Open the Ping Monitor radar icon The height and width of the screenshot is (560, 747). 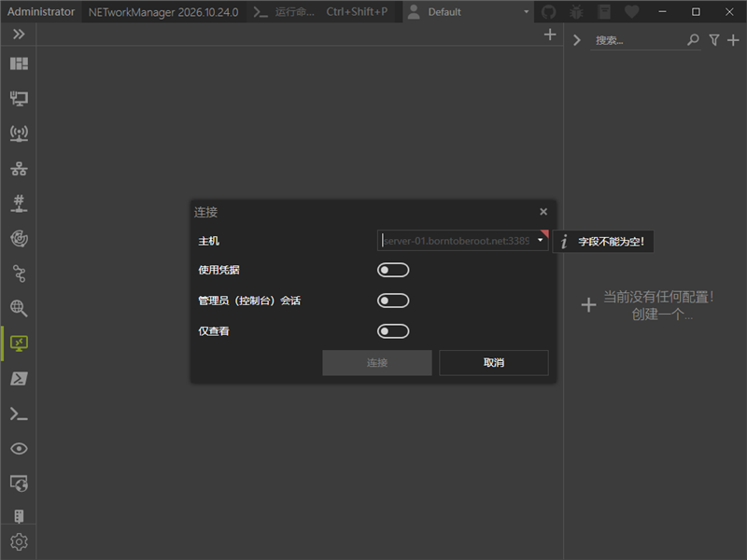19,239
